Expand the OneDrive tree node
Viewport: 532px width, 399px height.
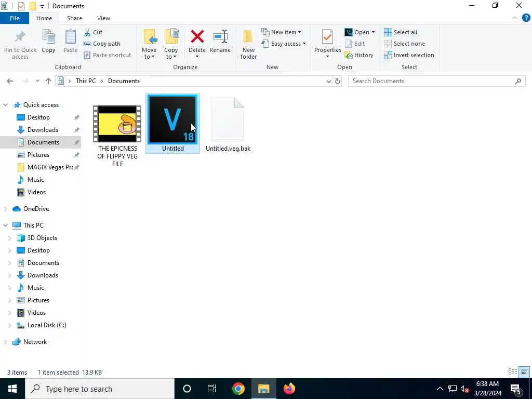tap(5, 209)
